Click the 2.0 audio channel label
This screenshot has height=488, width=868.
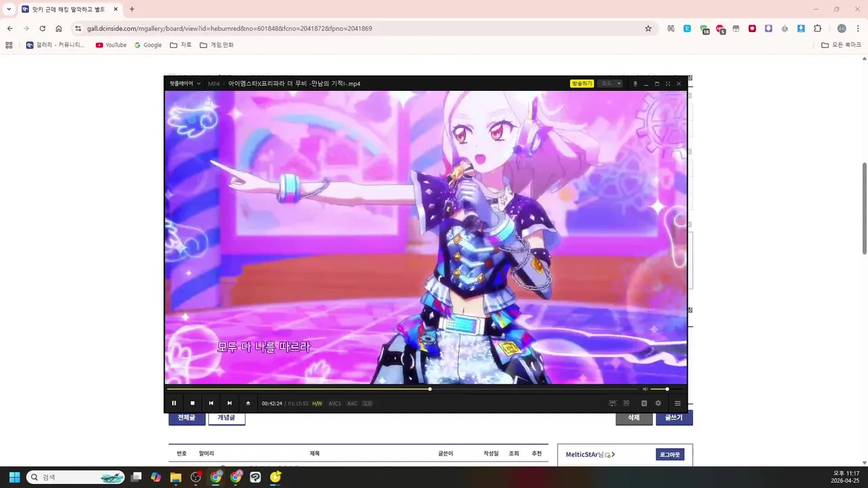click(367, 403)
